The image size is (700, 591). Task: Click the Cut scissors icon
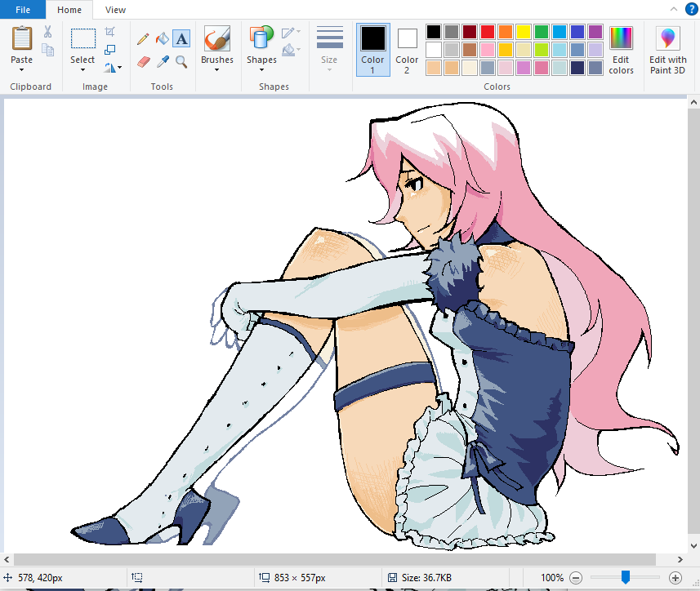[47, 32]
